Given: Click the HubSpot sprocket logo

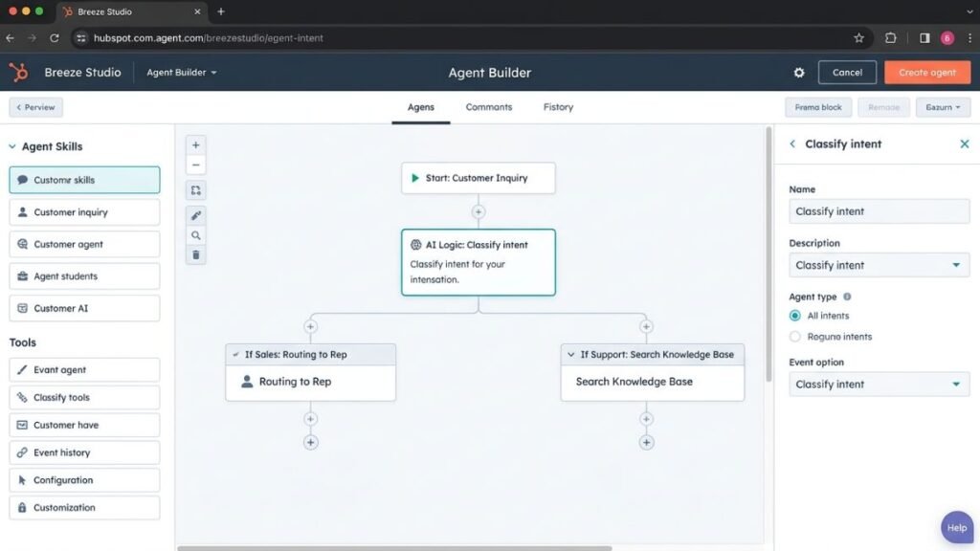Looking at the screenshot, I should pyautogui.click(x=19, y=73).
